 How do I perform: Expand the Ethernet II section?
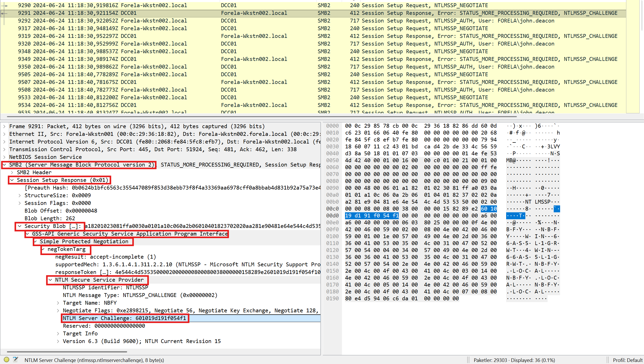click(4, 134)
